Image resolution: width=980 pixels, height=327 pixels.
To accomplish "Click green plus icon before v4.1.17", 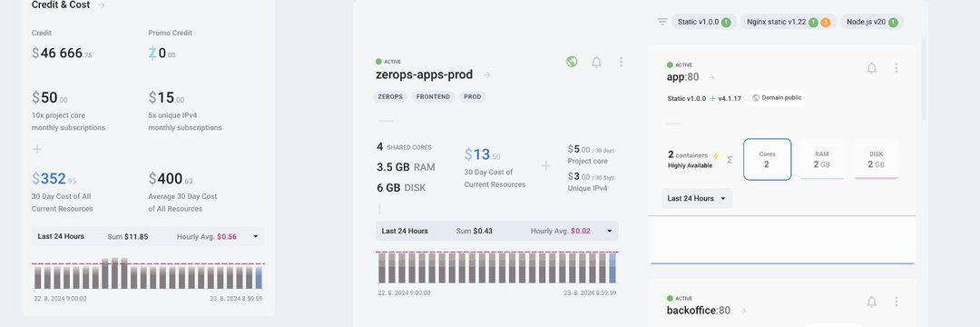I will [712, 98].
